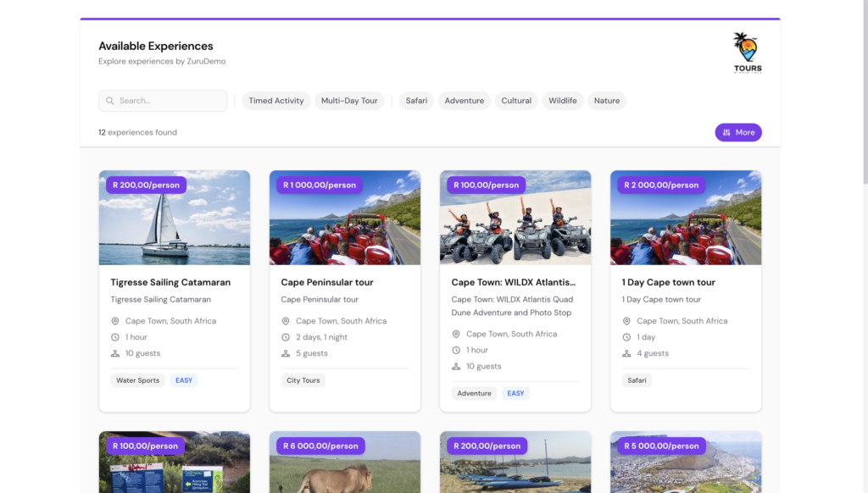The image size is (868, 493).
Task: Click the Tours palm tree logo
Action: (x=747, y=52)
